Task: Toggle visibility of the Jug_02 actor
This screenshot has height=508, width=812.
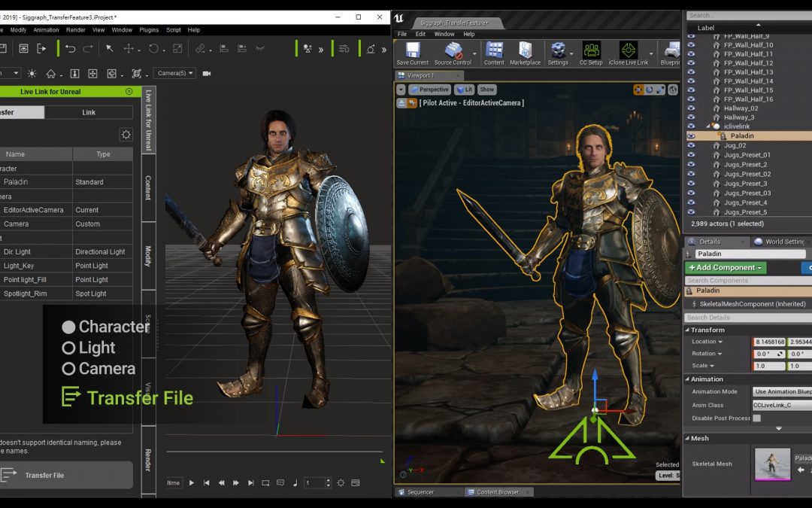Action: (x=691, y=145)
